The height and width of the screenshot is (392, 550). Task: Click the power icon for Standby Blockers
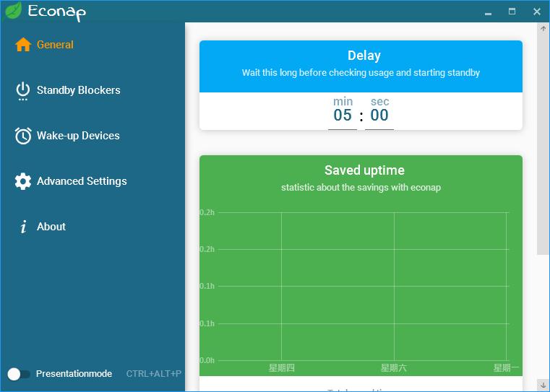click(x=23, y=90)
